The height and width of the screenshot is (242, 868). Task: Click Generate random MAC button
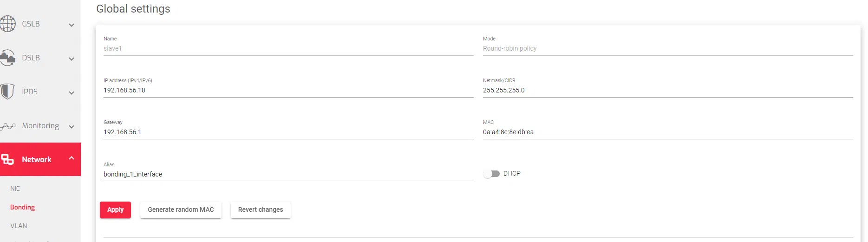pos(181,209)
